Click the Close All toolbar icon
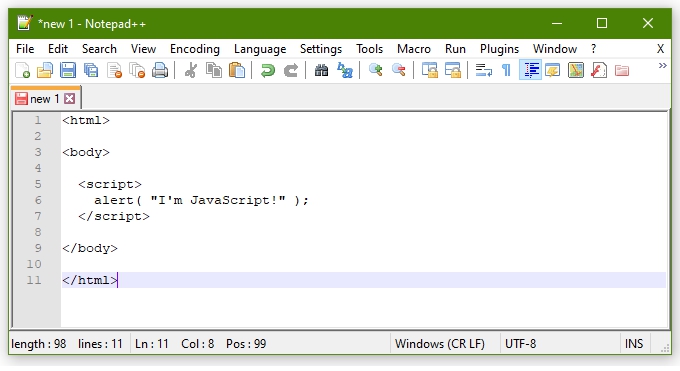Image resolution: width=680 pixels, height=371 pixels. (137, 70)
